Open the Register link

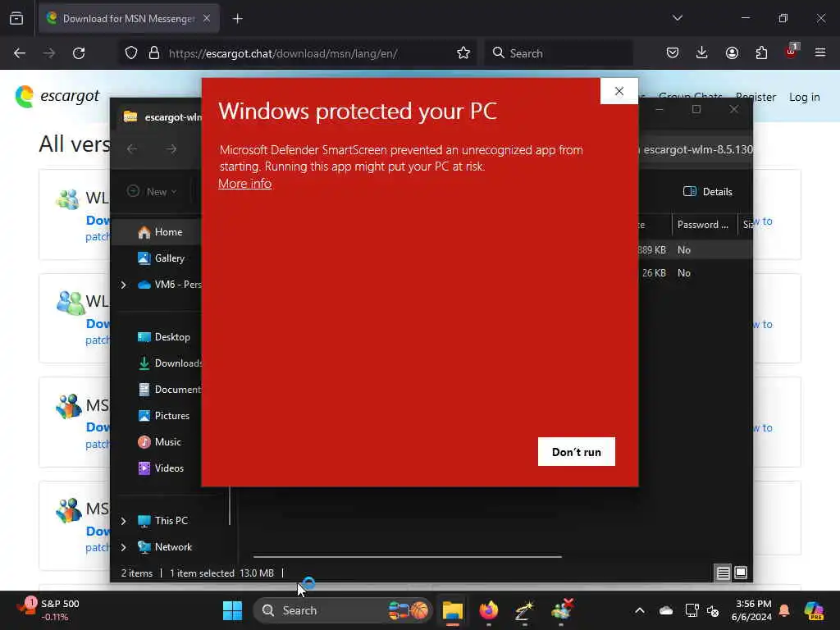click(x=756, y=97)
